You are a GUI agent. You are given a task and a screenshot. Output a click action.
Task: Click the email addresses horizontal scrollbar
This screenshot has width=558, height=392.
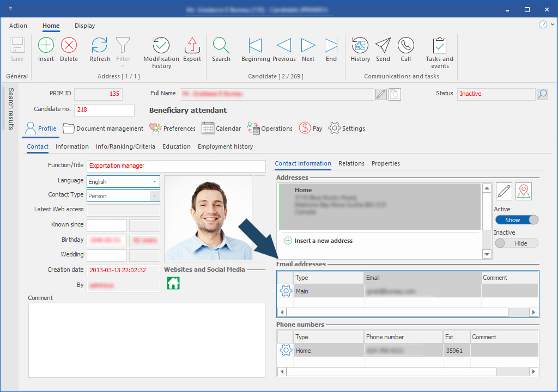click(x=397, y=313)
